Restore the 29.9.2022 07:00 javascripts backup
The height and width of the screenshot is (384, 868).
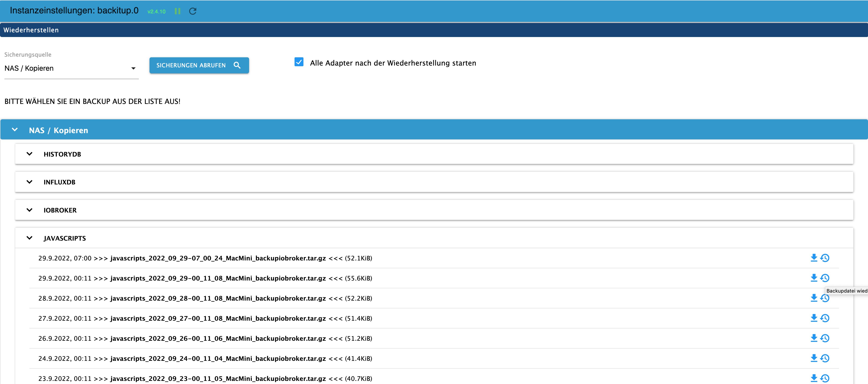[825, 258]
